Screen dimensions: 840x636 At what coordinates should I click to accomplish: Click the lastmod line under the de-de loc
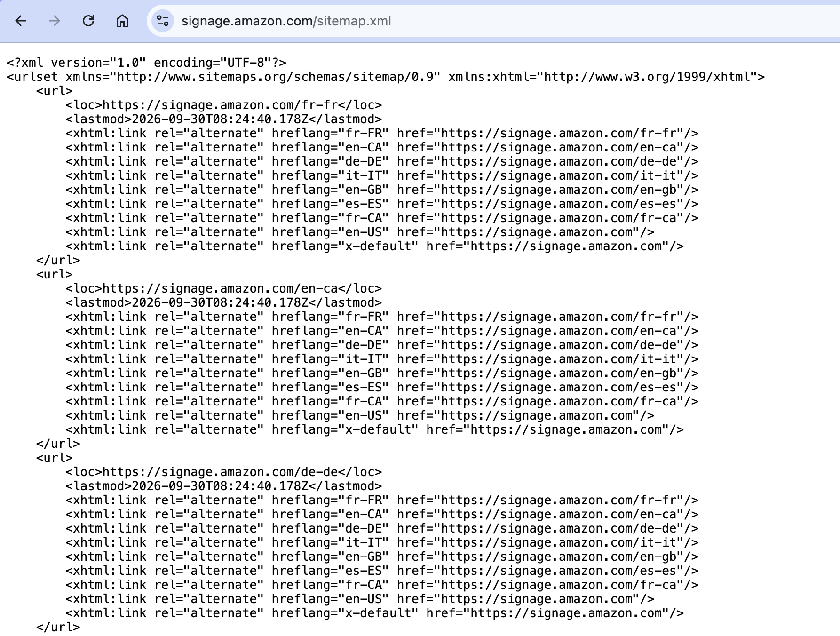tap(224, 486)
